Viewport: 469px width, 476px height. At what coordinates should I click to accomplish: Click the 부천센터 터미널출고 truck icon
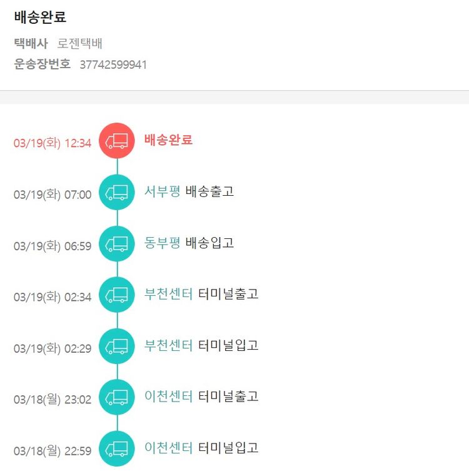[x=117, y=295]
